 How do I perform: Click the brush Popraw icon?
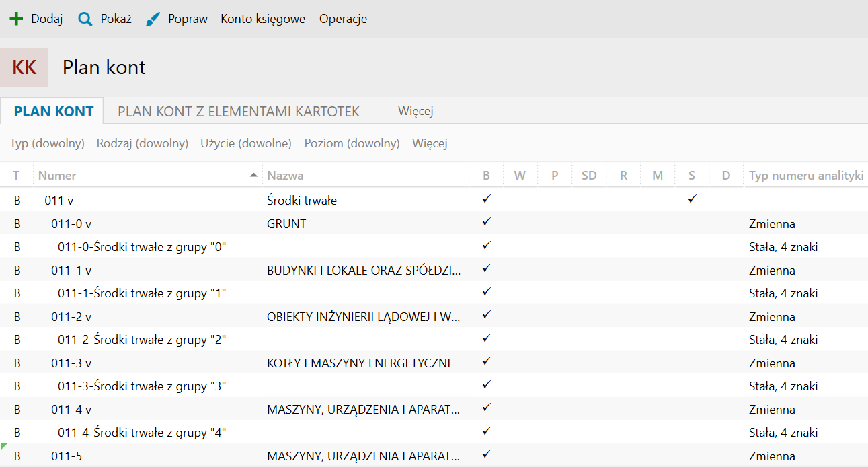click(153, 19)
